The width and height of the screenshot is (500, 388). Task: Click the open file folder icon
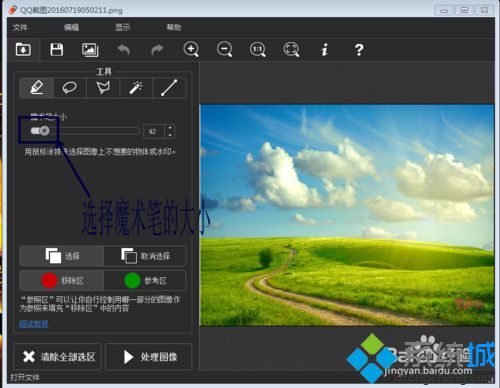coord(23,50)
